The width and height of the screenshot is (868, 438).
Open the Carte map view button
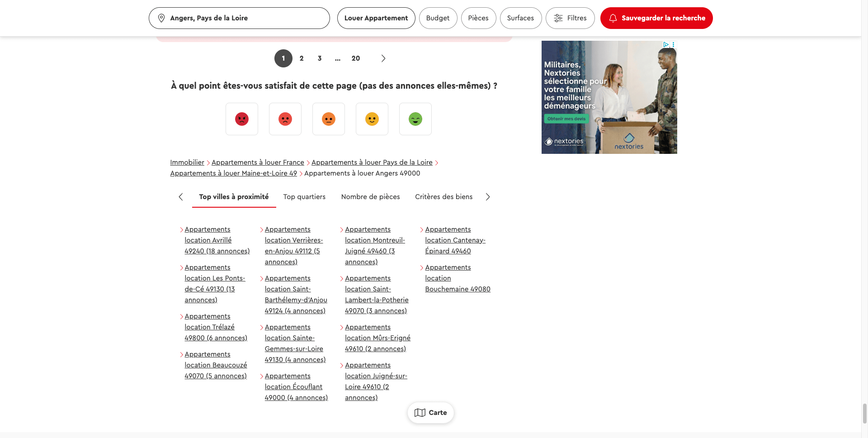click(x=430, y=413)
